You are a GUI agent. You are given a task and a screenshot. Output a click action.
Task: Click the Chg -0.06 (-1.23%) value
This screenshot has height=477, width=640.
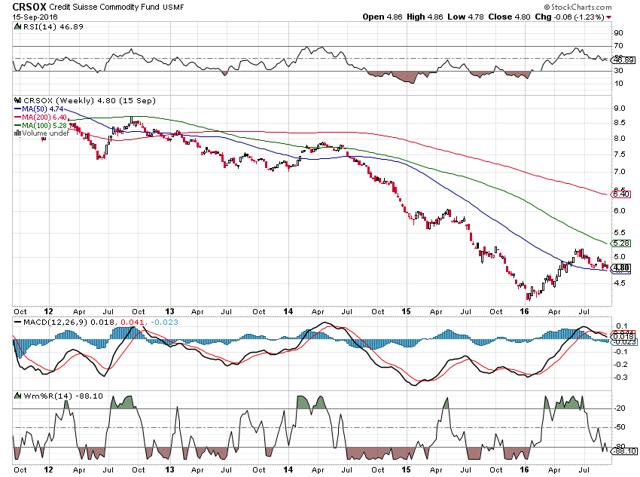point(569,17)
